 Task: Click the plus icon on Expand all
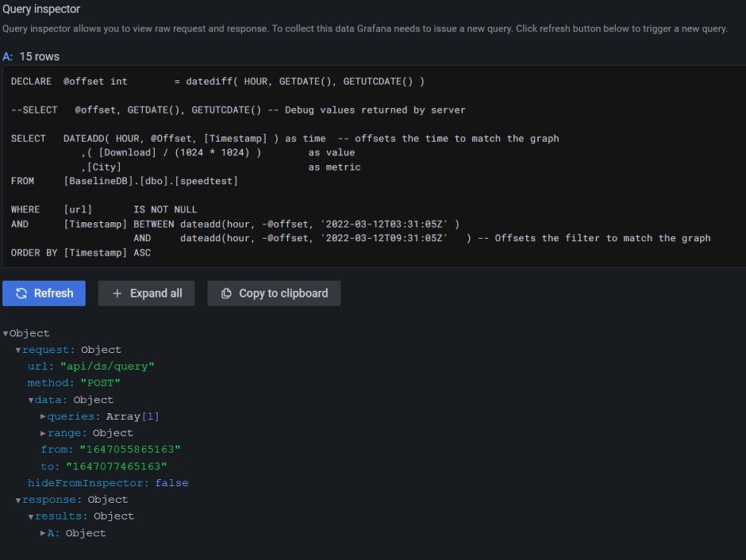pyautogui.click(x=117, y=293)
